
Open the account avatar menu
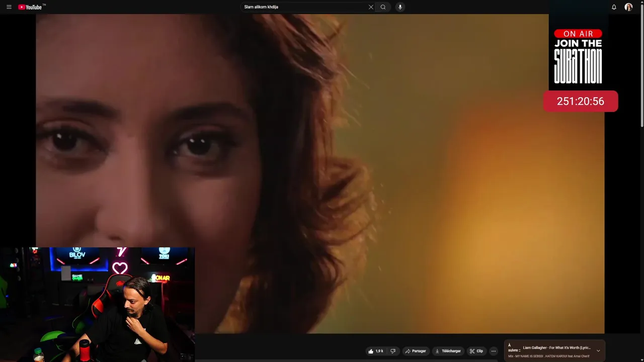pos(628,7)
